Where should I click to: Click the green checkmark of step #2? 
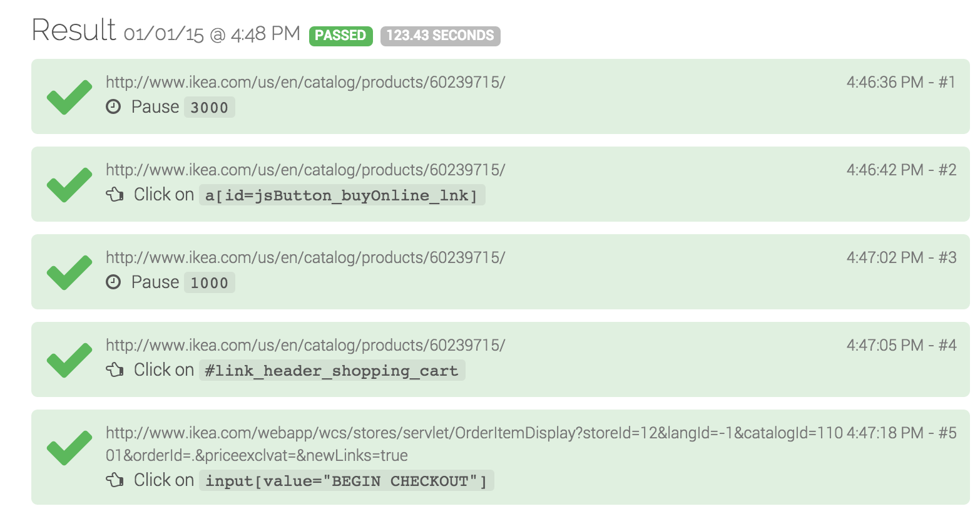(x=69, y=185)
